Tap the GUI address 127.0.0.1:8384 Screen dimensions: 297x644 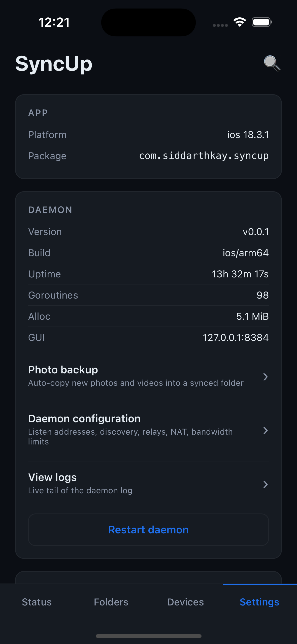[236, 338]
